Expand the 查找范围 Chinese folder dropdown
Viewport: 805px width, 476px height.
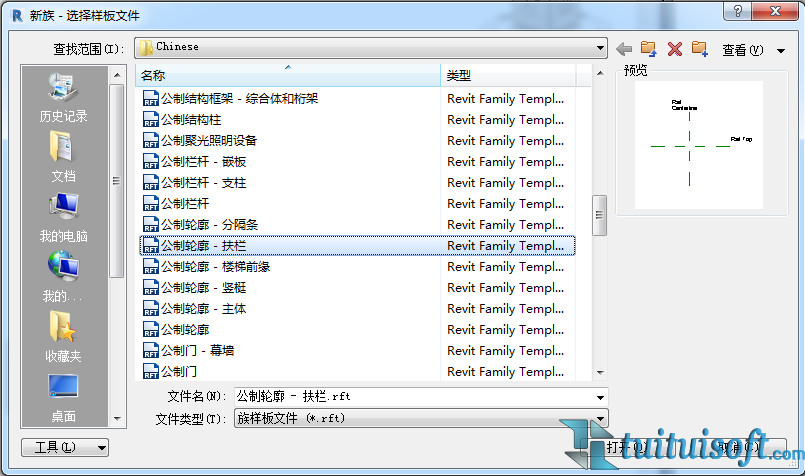(599, 47)
